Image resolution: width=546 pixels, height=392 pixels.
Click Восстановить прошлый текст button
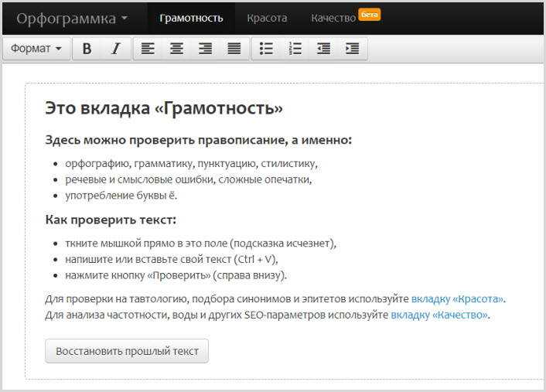[127, 351]
